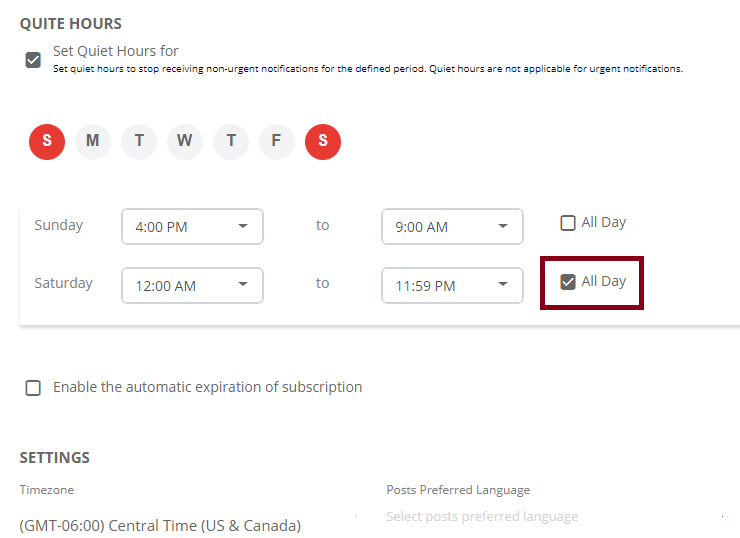Select the Friday day circle

(x=277, y=142)
